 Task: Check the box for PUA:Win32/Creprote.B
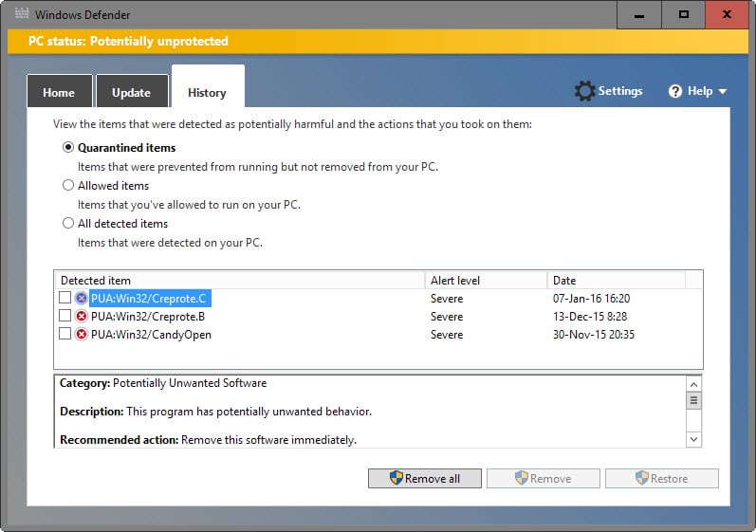click(x=65, y=315)
